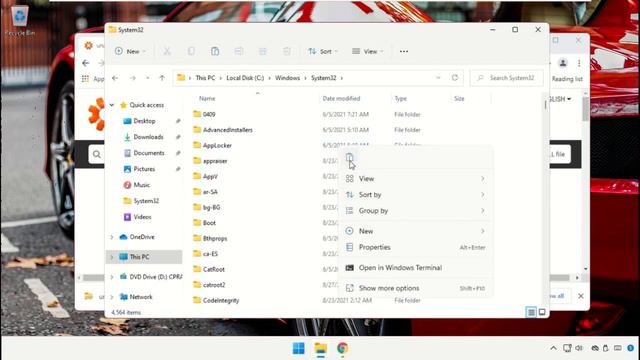Click the Cut scissors toolbar icon
The image size is (640, 360).
click(167, 51)
